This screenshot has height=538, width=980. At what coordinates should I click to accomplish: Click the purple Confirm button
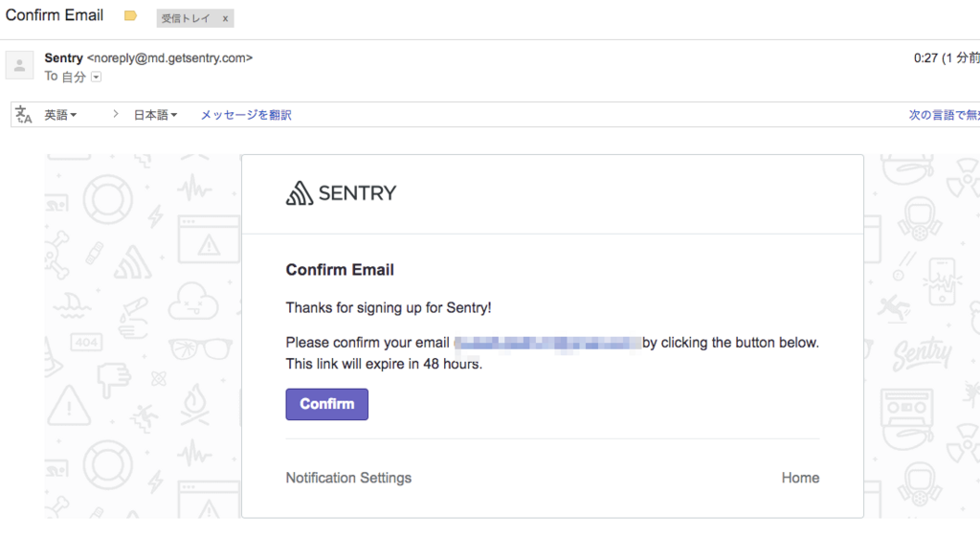coord(327,404)
